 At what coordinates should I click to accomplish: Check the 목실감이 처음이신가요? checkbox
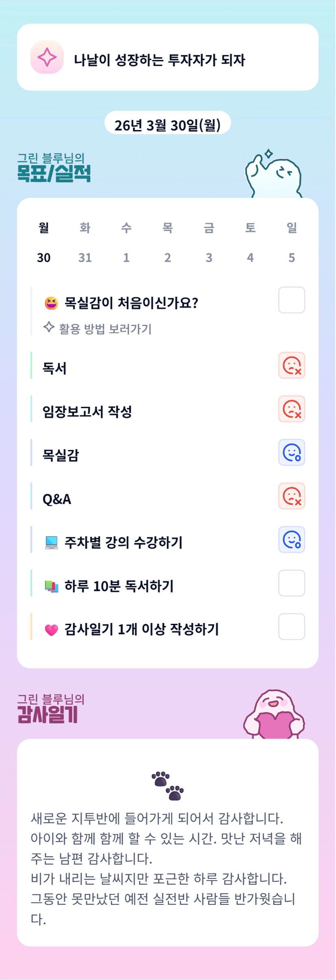pos(291,300)
